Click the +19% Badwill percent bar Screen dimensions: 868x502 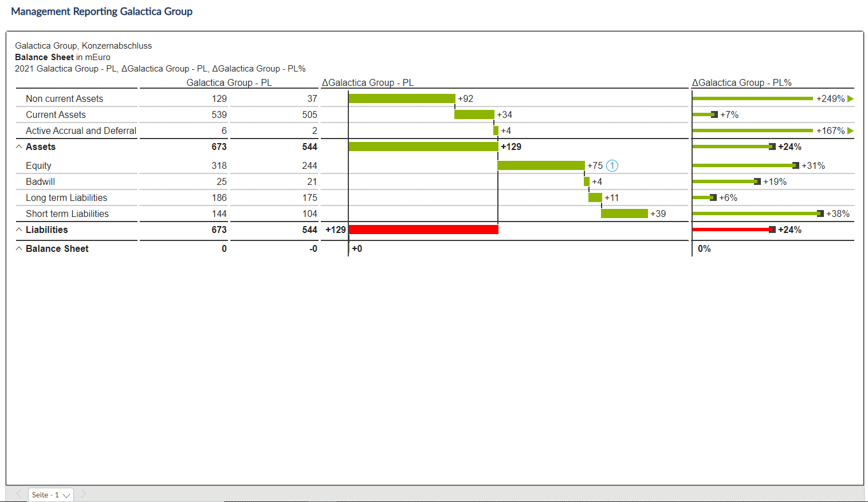(726, 181)
